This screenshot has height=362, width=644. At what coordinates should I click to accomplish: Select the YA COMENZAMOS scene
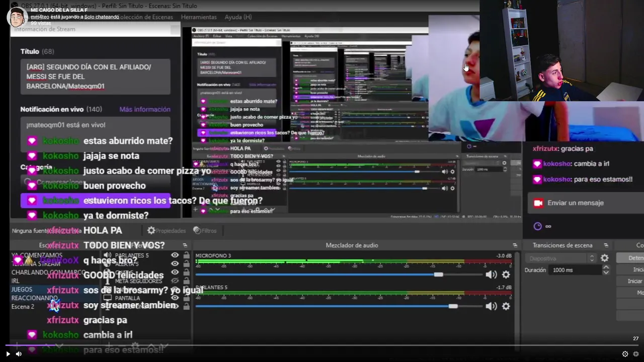(37, 255)
